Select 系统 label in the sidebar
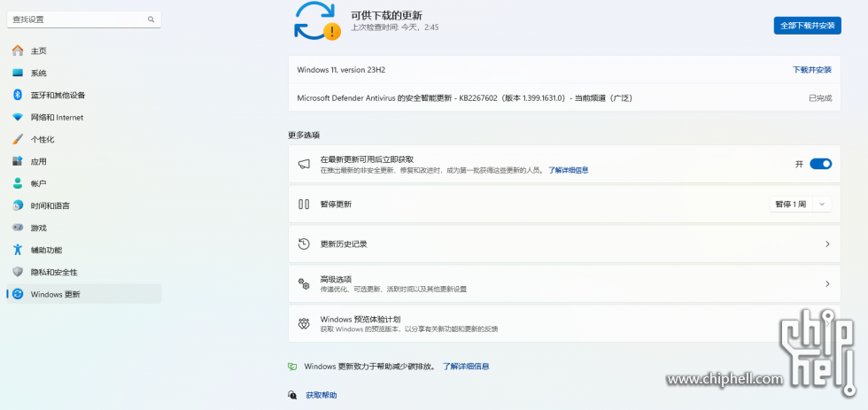 point(39,73)
